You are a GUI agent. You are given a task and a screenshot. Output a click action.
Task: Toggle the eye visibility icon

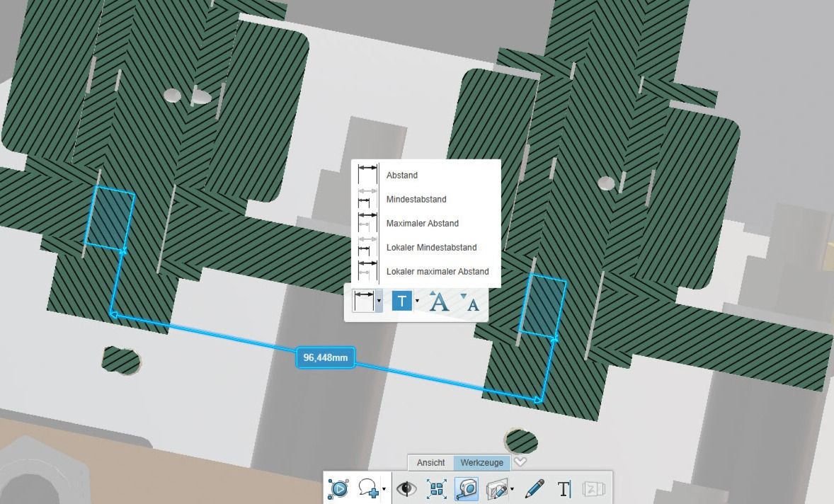click(406, 488)
